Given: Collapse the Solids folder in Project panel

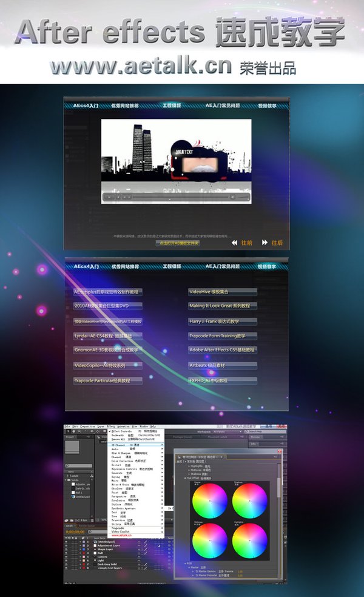Looking at the screenshot, I should [x=66, y=480].
